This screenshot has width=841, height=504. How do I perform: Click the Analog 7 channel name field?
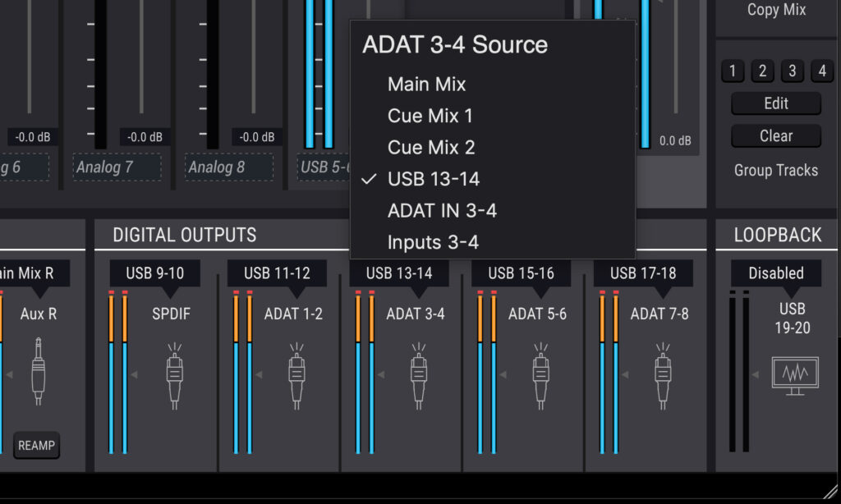(x=117, y=167)
